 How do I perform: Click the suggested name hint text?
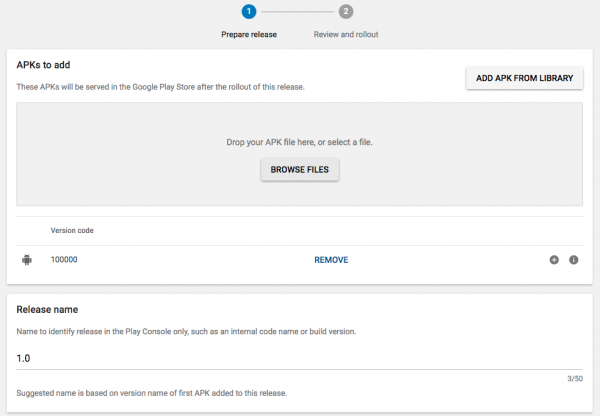(x=151, y=392)
